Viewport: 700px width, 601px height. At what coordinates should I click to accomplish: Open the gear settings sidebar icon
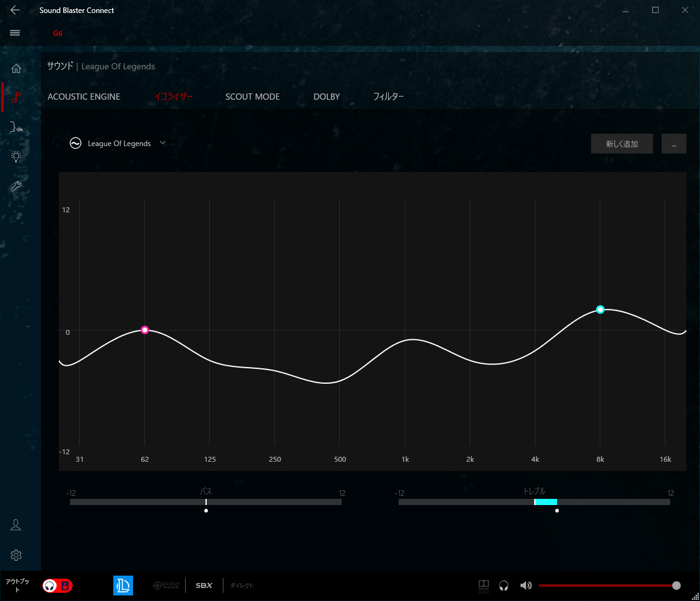point(16,555)
